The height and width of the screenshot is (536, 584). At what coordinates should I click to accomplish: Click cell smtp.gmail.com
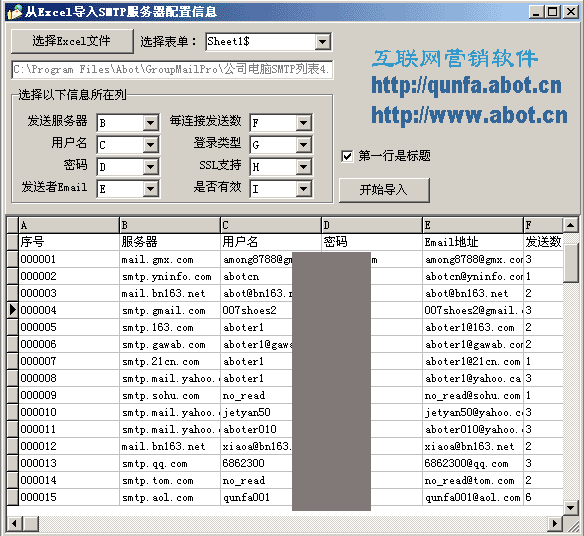170,310
